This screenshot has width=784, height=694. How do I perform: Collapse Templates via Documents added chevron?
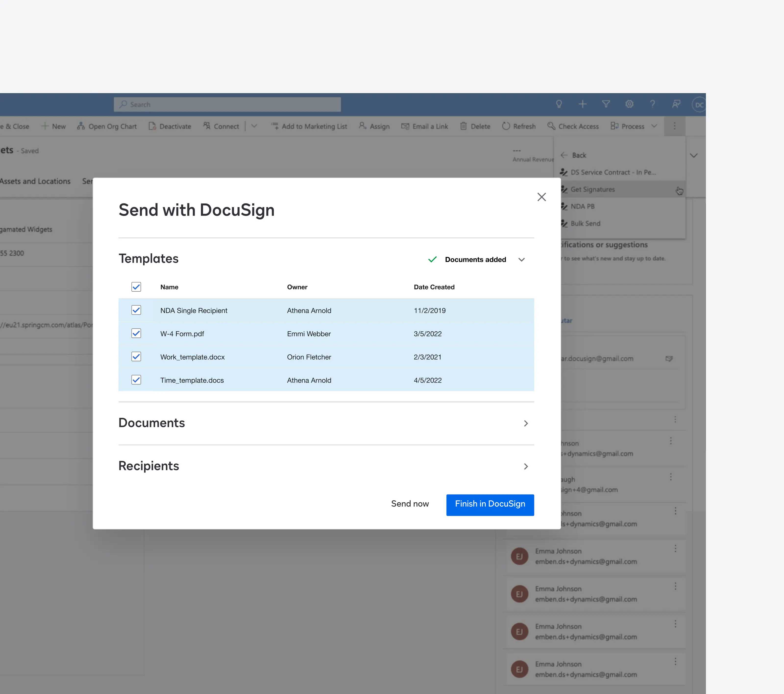coord(521,260)
